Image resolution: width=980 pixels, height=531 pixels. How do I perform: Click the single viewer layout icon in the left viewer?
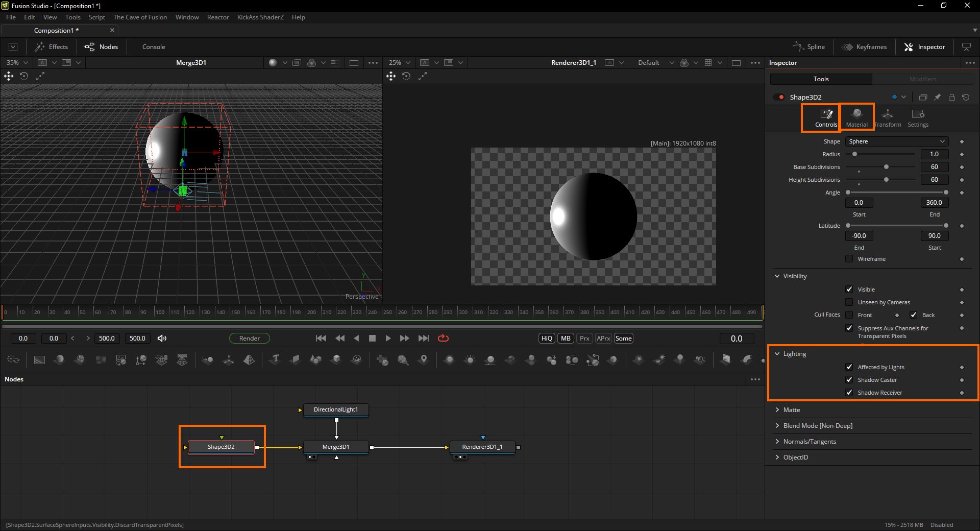[354, 63]
